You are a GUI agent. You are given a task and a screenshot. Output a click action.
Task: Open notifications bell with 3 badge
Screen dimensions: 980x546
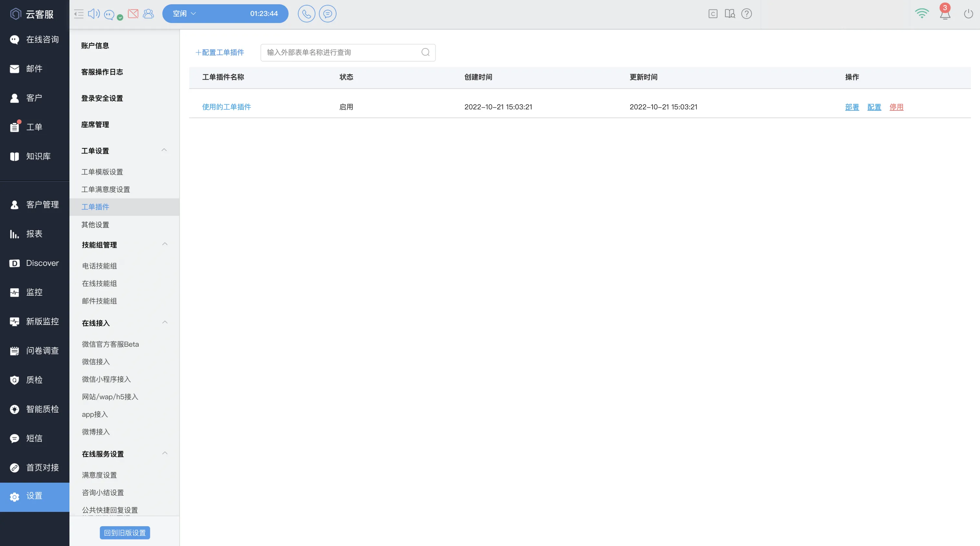click(x=945, y=12)
